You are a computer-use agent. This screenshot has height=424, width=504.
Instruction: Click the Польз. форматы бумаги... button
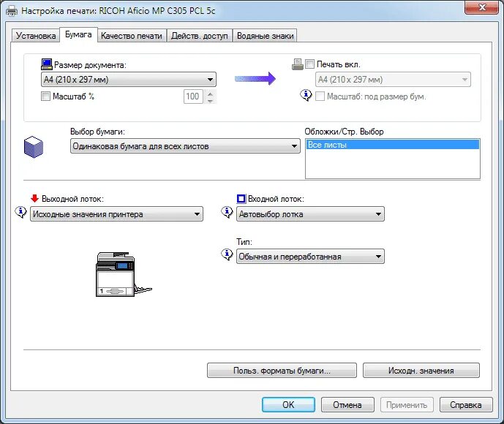click(282, 371)
